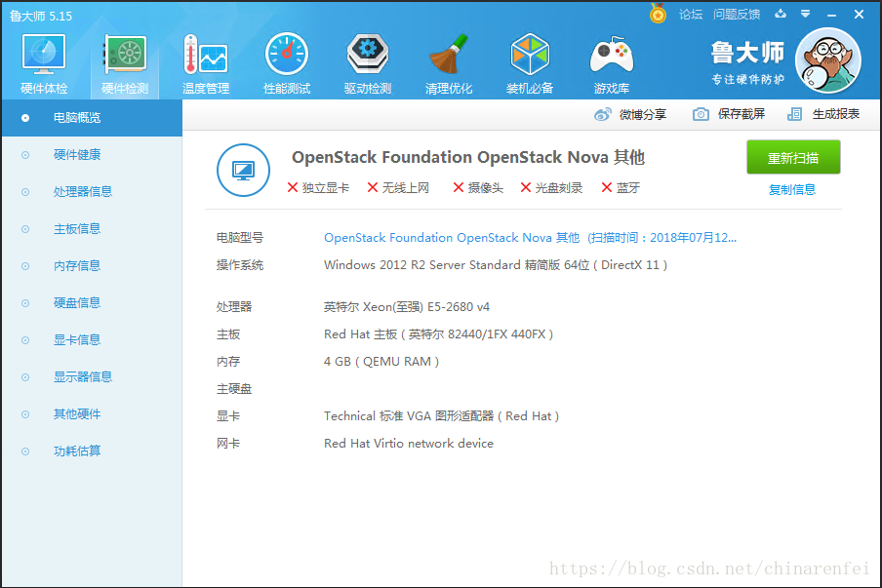Click the gold medal icon in title bar
The image size is (882, 588).
click(658, 14)
